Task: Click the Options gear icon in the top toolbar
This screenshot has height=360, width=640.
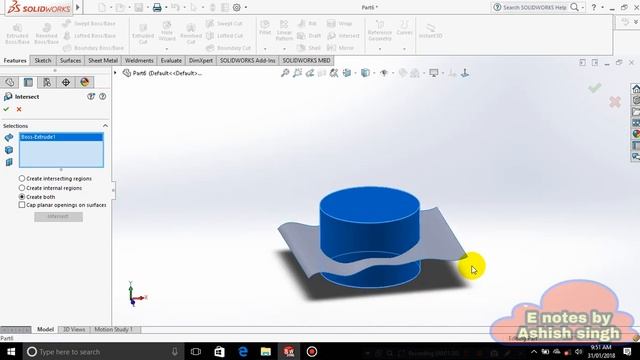Action: (x=236, y=7)
